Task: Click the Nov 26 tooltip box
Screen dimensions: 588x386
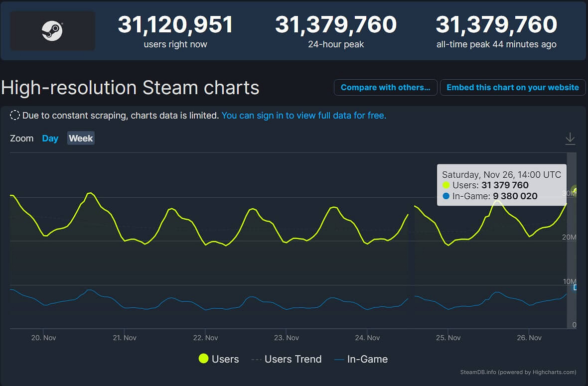Action: 501,185
